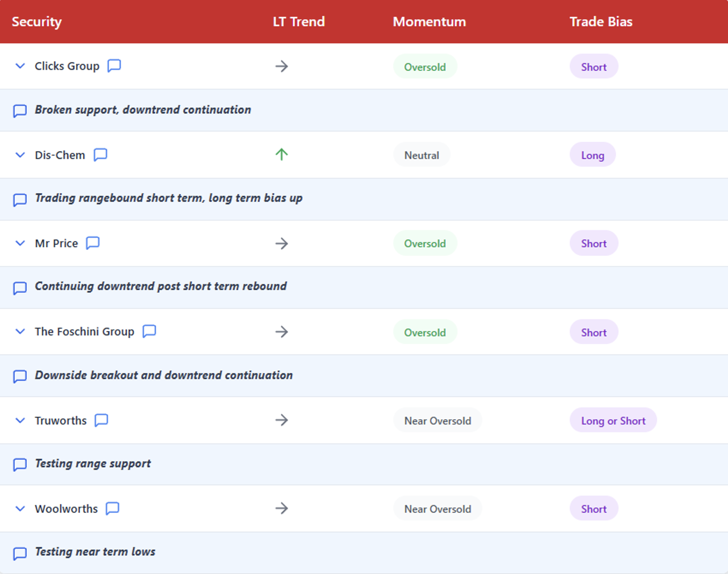Click the Short bias badge for Woolworths
The height and width of the screenshot is (574, 728).
(x=594, y=509)
